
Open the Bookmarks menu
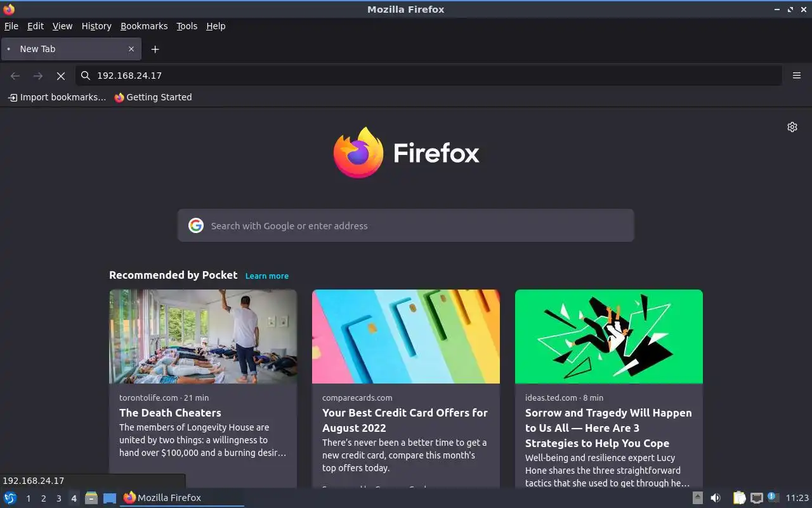point(144,26)
